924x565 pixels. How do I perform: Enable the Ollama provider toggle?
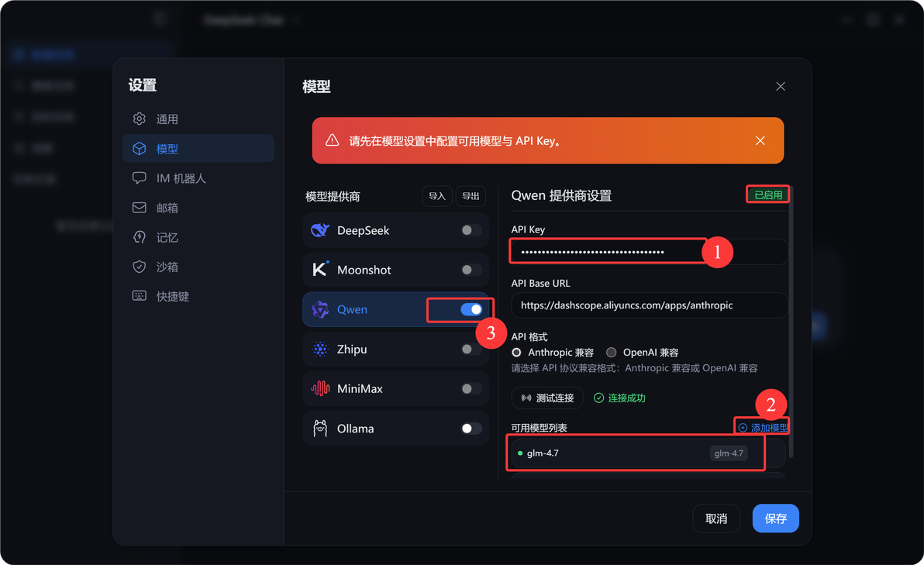pos(471,429)
